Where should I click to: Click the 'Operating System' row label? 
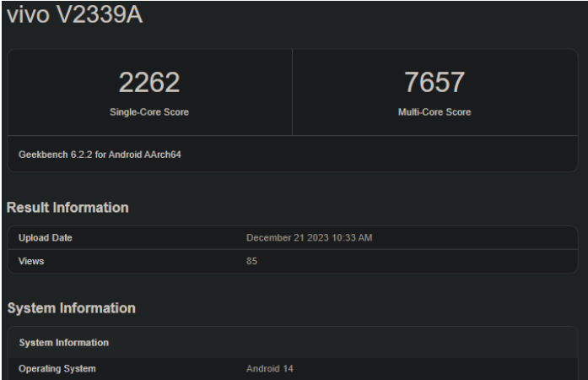(x=57, y=369)
